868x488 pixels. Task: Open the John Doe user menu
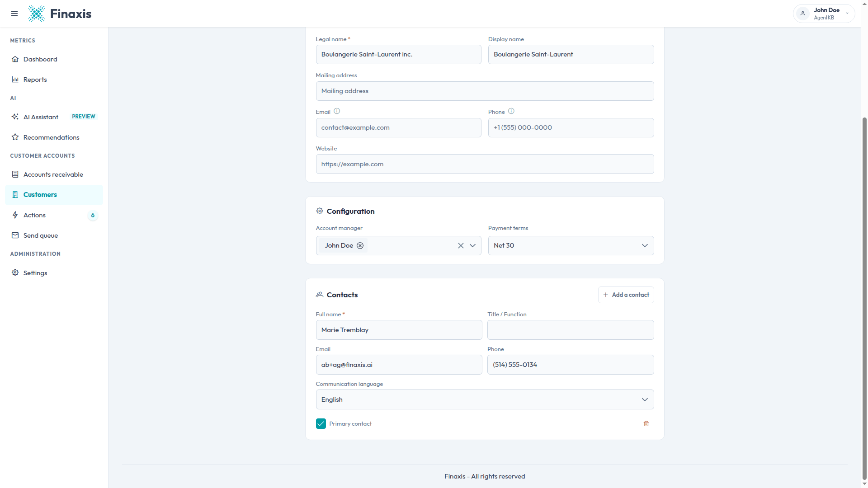coord(824,14)
